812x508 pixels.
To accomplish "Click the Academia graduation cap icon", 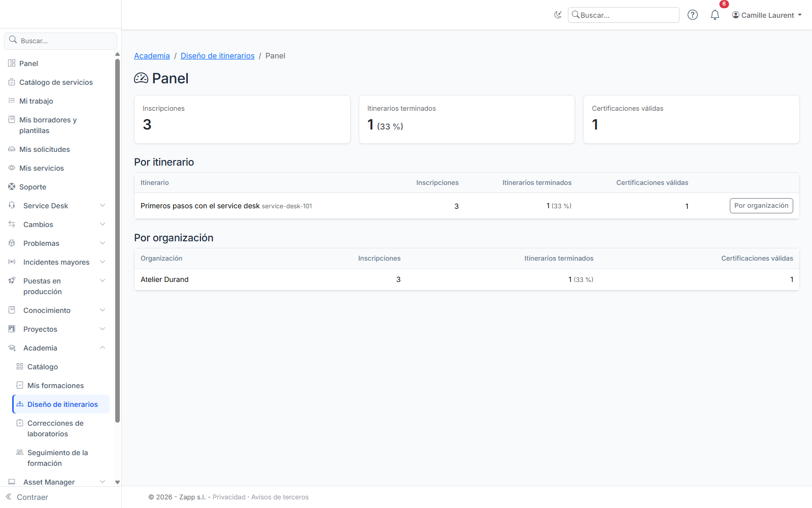I will pos(12,347).
